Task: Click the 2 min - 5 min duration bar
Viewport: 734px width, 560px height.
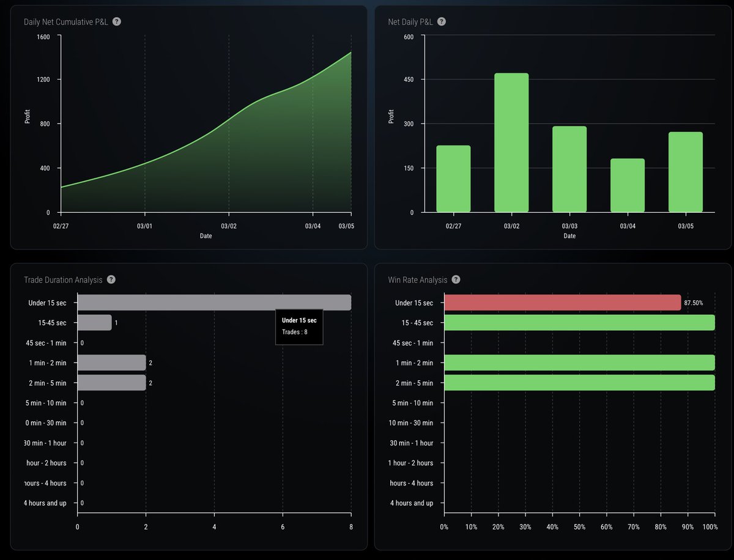Action: 112,383
